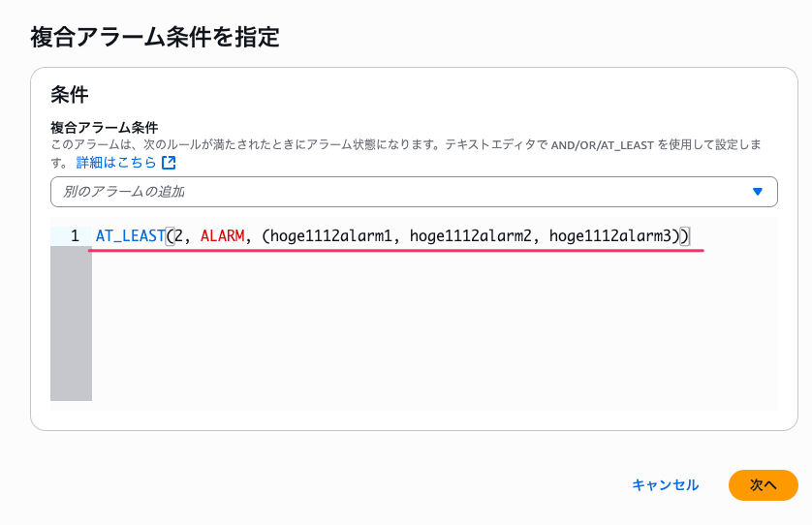812x525 pixels.
Task: Click the AT_LEAST keyword in the editor
Action: [131, 236]
